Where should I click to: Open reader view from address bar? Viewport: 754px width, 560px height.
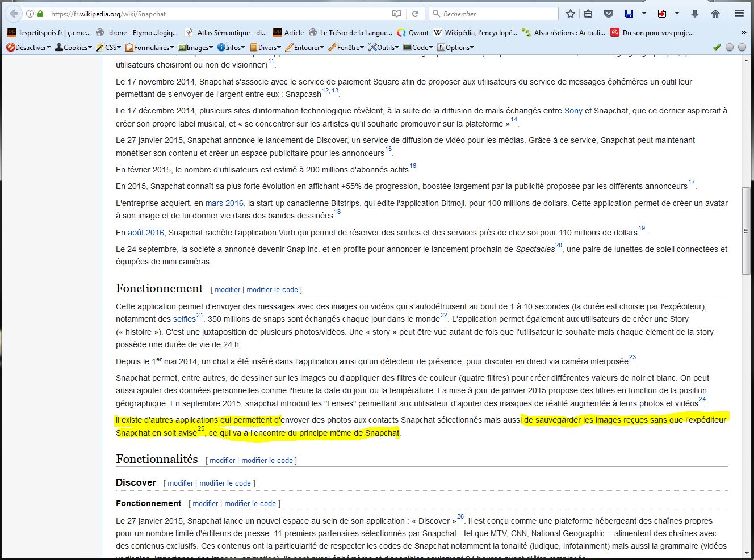397,14
